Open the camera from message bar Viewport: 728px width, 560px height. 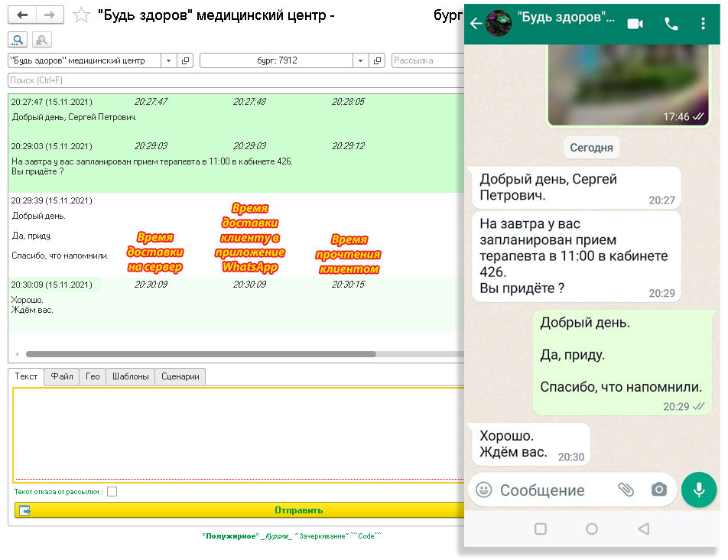pos(659,490)
